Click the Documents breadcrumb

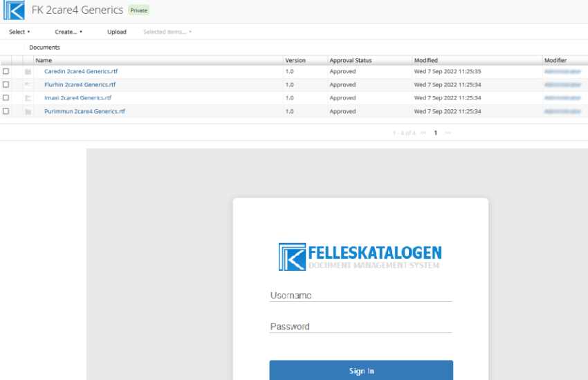pos(45,48)
